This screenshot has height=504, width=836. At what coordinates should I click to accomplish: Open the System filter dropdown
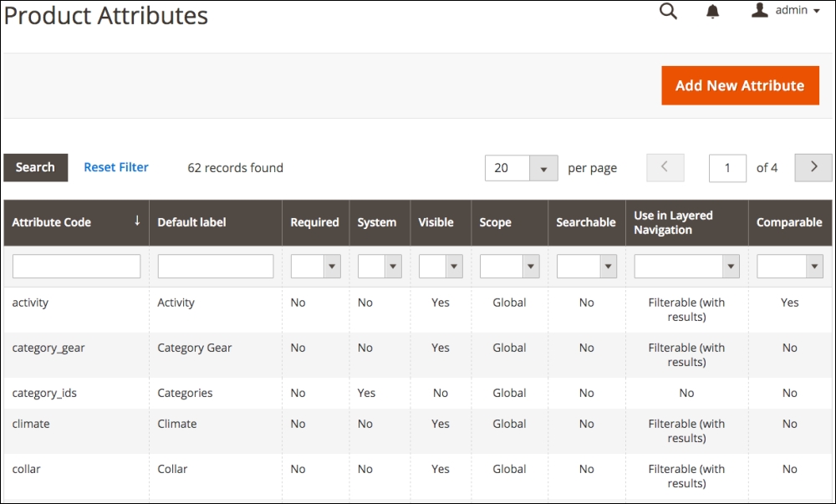point(380,267)
